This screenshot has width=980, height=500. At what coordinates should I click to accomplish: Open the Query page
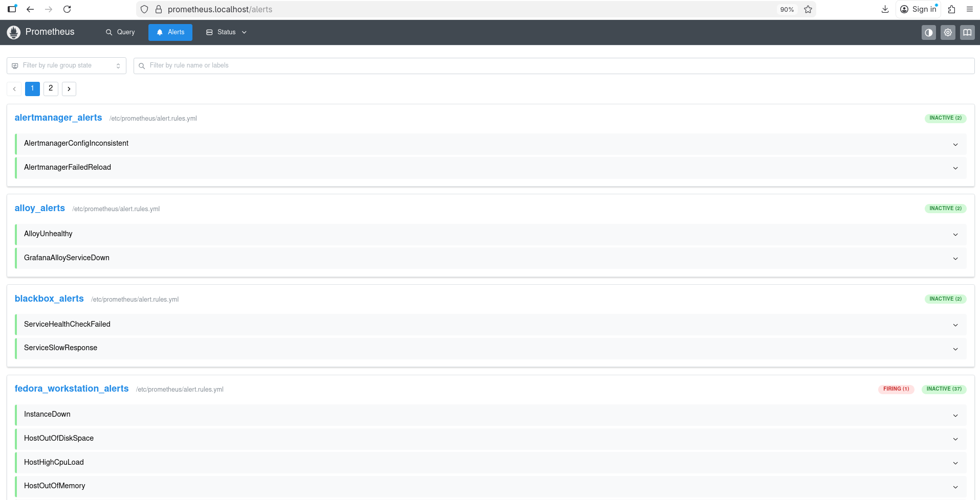[120, 32]
